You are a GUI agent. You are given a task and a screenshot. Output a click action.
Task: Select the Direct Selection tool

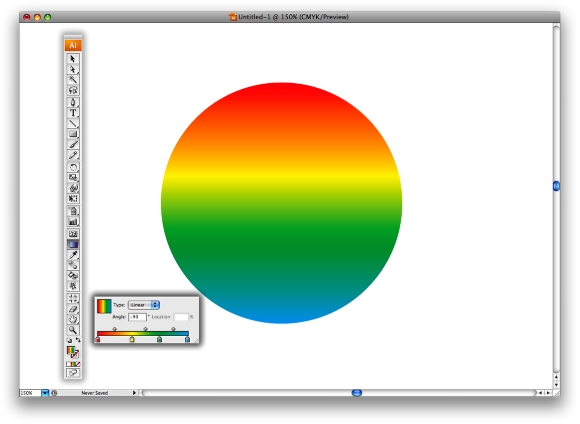73,69
